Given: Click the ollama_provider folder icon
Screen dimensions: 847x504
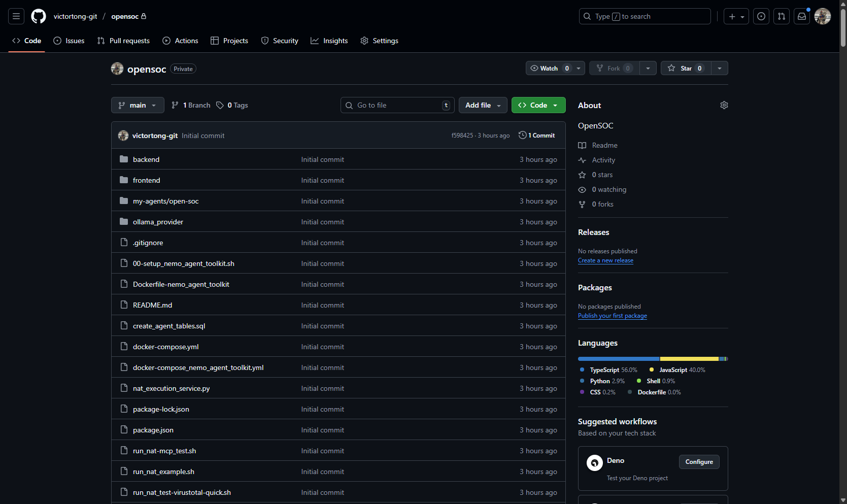Looking at the screenshot, I should click(124, 222).
